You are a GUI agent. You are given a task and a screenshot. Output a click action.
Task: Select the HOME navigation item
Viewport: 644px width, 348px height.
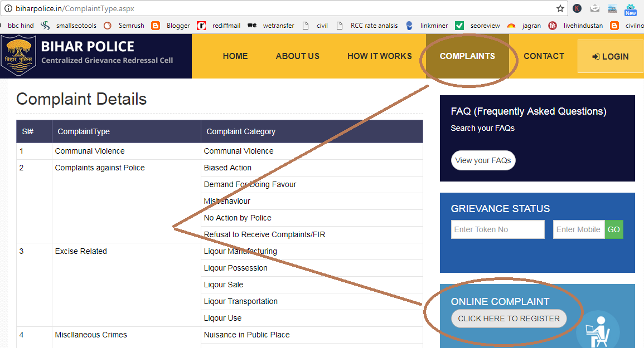[x=235, y=56]
